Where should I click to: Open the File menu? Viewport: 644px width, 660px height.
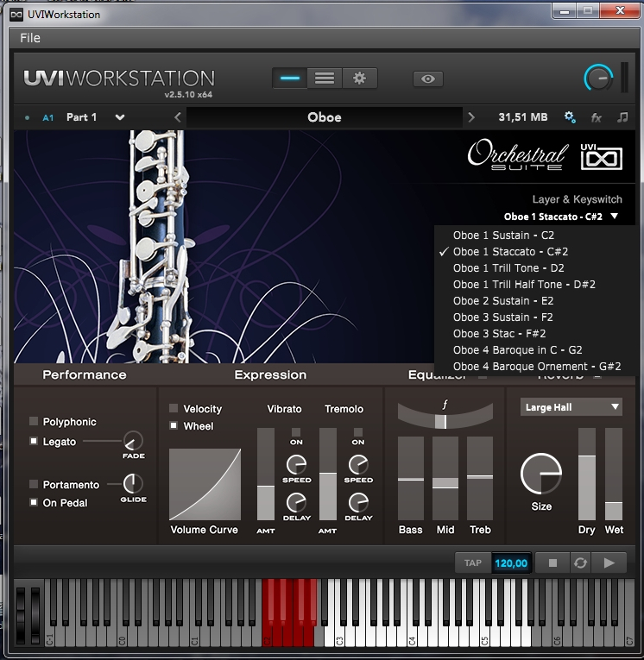(30, 38)
